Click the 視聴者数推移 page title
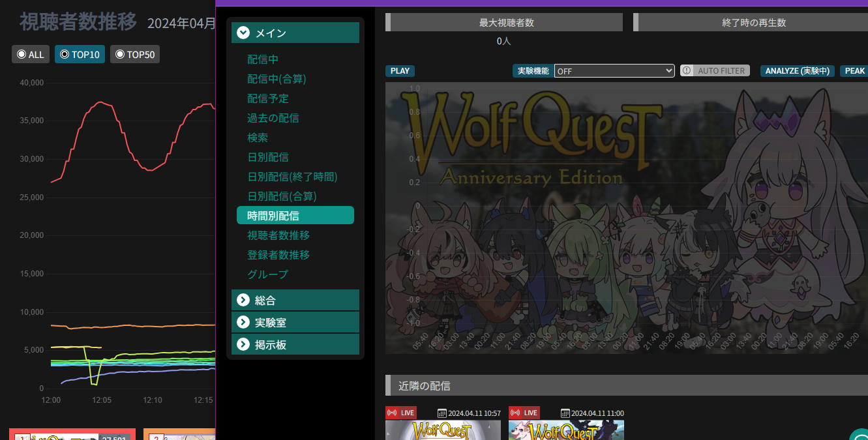The image size is (868, 440). click(78, 22)
